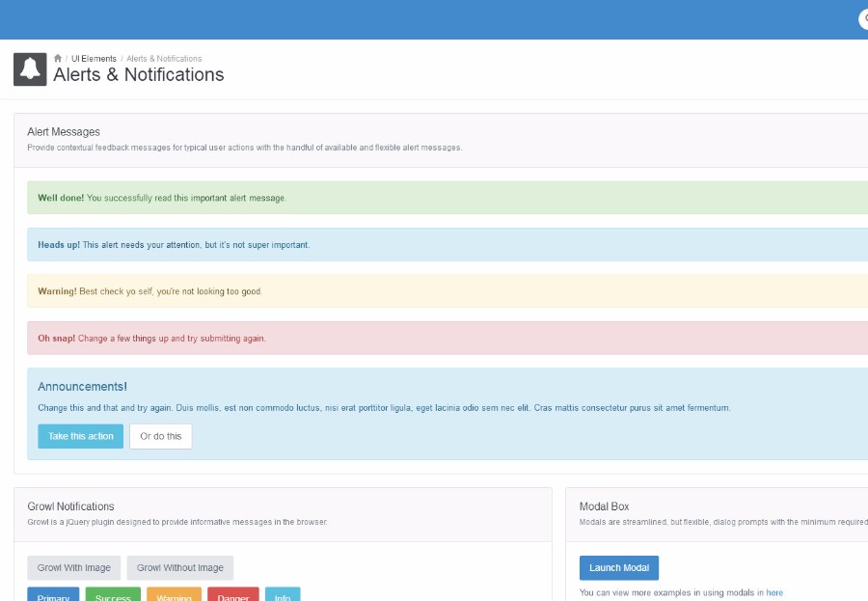Screen dimensions: 868x601
Task: Click the green Success growl button
Action: point(113,595)
